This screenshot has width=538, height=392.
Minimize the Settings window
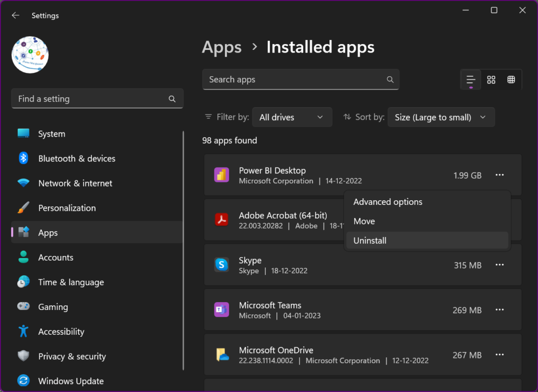click(x=465, y=11)
